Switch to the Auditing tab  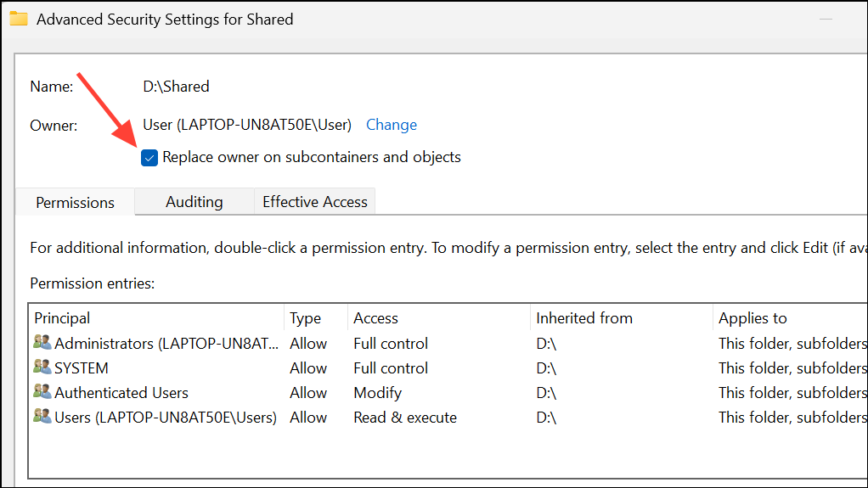[x=194, y=202]
